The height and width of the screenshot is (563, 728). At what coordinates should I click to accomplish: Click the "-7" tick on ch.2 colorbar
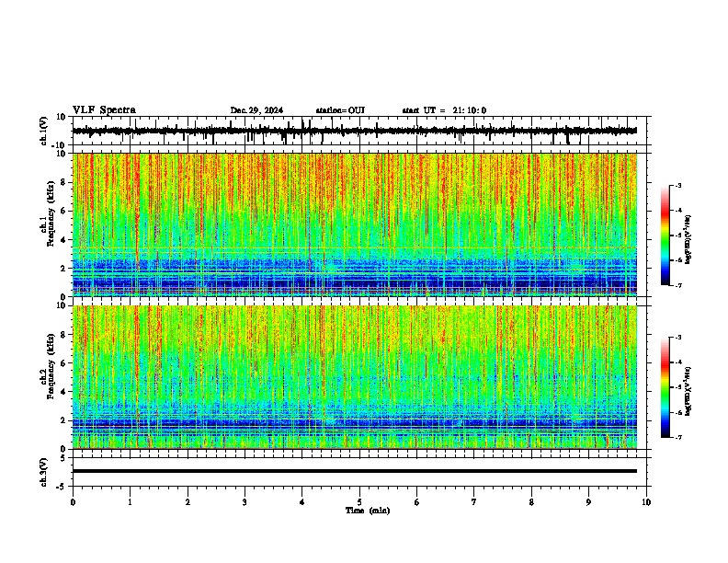(678, 437)
